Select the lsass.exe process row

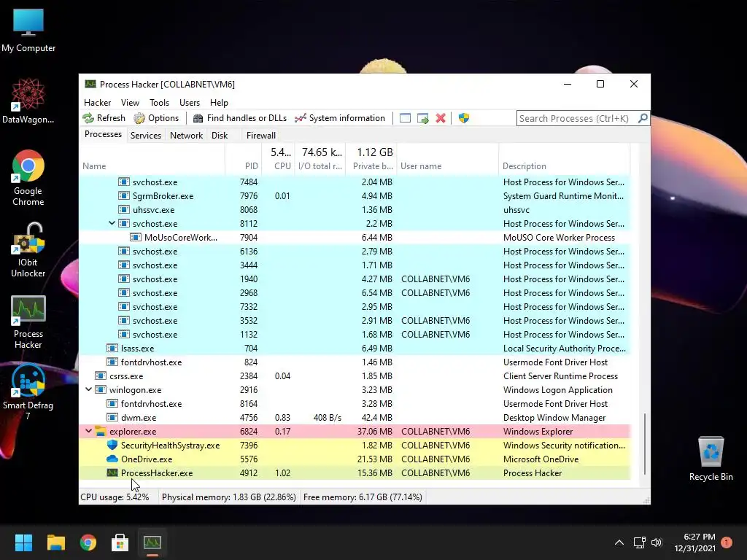(x=355, y=348)
